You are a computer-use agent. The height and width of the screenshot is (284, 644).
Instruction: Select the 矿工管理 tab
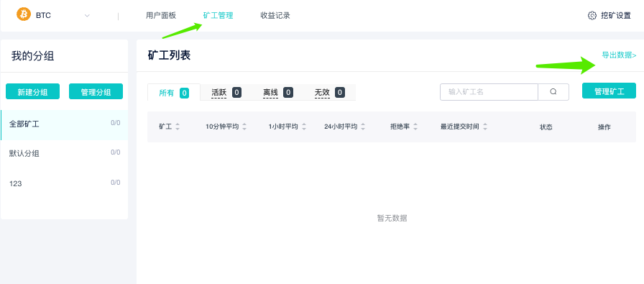pos(218,16)
